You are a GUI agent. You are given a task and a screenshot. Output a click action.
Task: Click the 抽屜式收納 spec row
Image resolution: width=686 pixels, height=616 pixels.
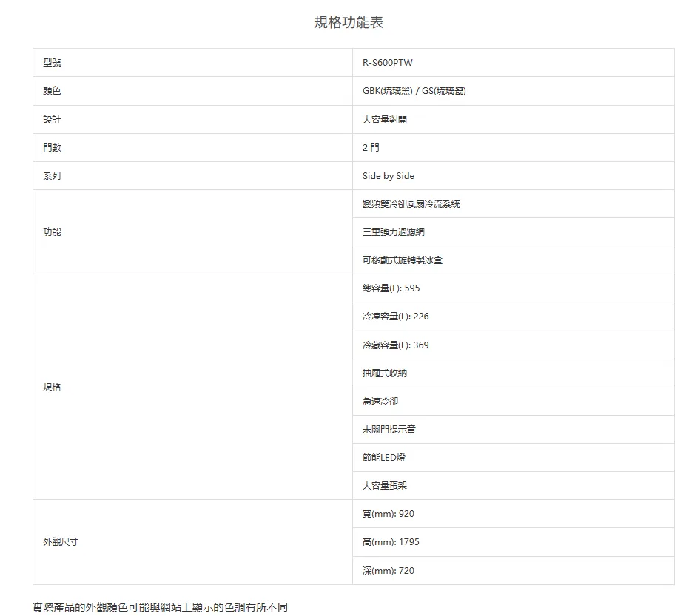click(x=384, y=373)
